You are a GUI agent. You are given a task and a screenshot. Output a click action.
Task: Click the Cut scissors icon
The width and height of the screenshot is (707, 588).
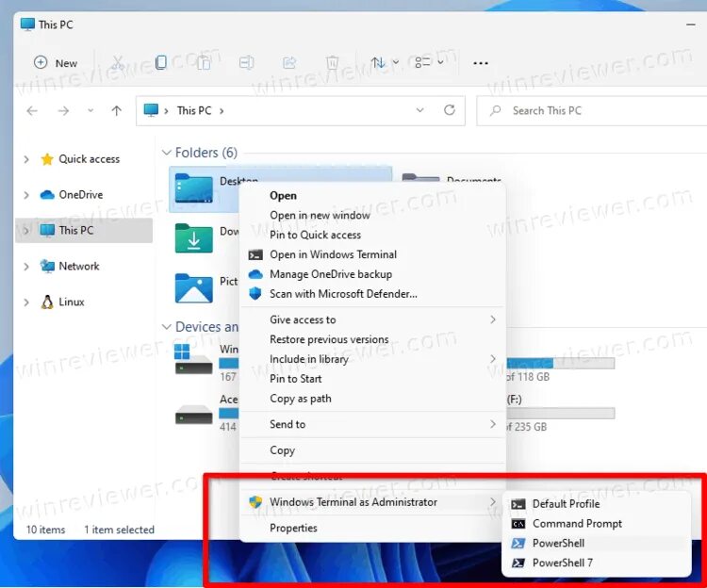coord(118,62)
